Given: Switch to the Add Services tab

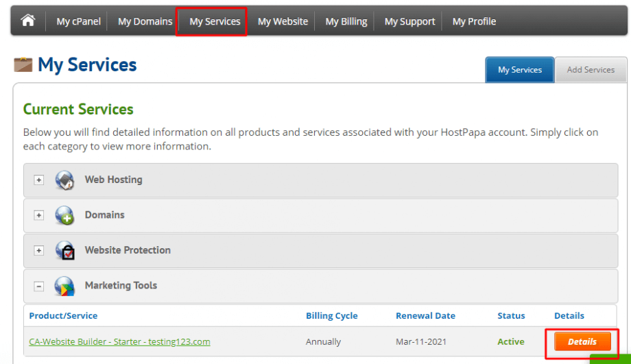Looking at the screenshot, I should tap(591, 70).
